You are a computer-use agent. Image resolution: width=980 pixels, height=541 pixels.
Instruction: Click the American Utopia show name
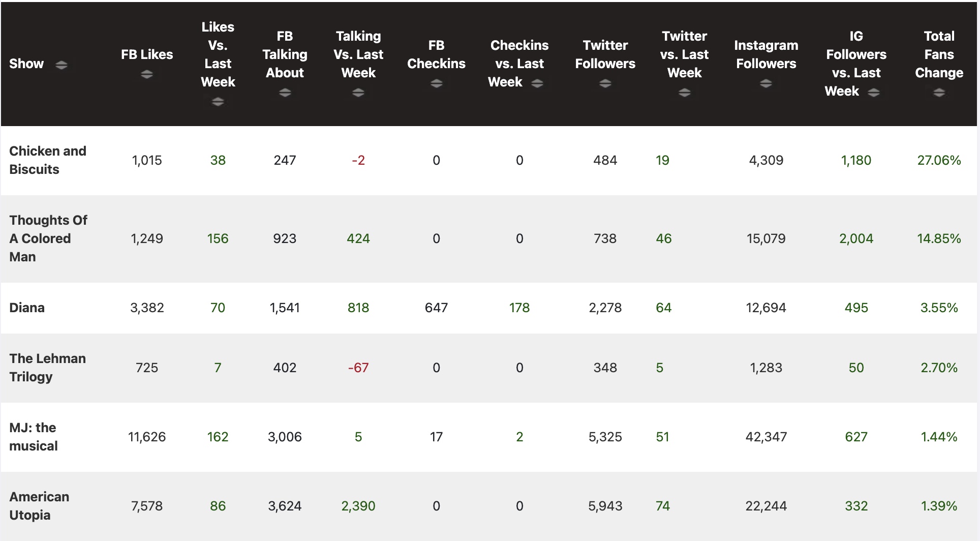pyautogui.click(x=39, y=506)
